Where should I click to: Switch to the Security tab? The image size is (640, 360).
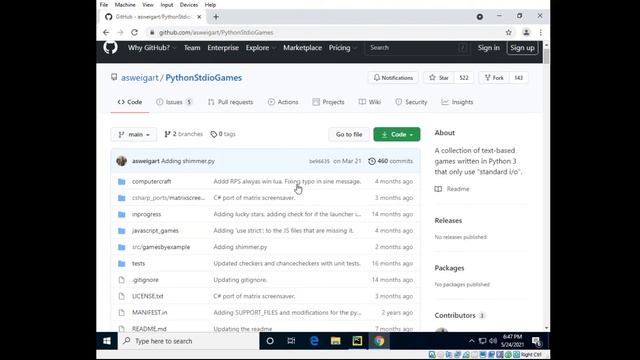(411, 102)
